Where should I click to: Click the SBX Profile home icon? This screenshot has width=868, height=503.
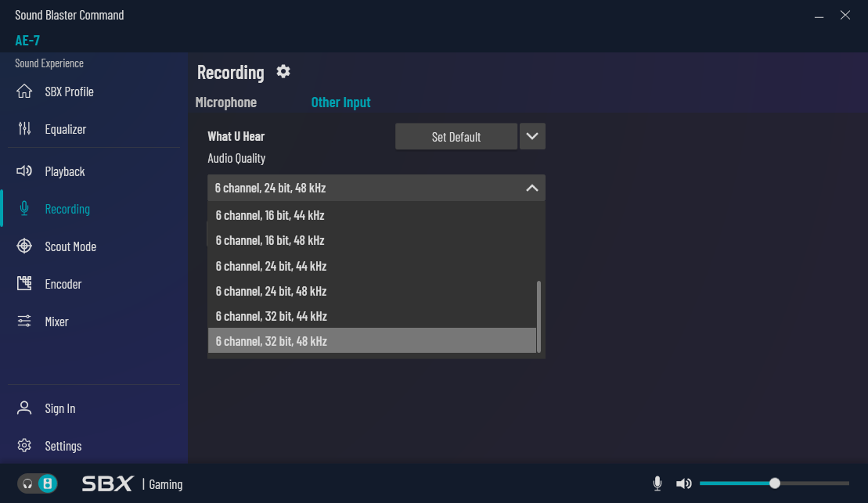pos(24,92)
